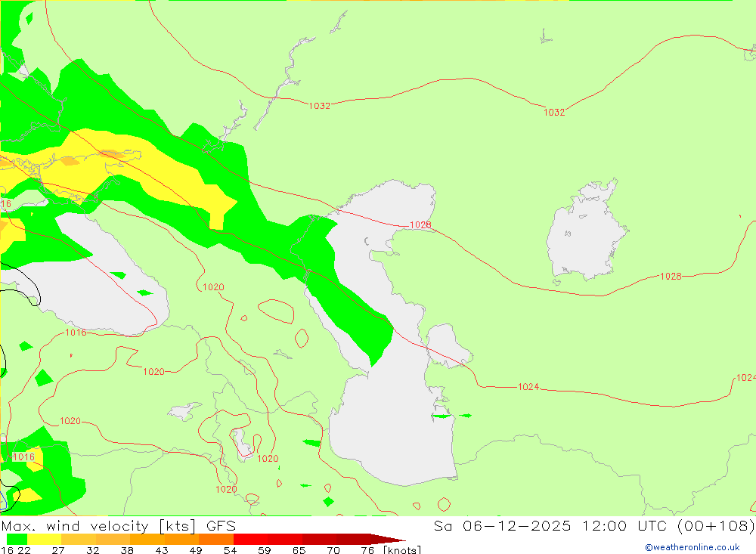Screen dimensions: 756x554
Task: Click the '[knots]' unit label in legend
Action: tap(402, 550)
